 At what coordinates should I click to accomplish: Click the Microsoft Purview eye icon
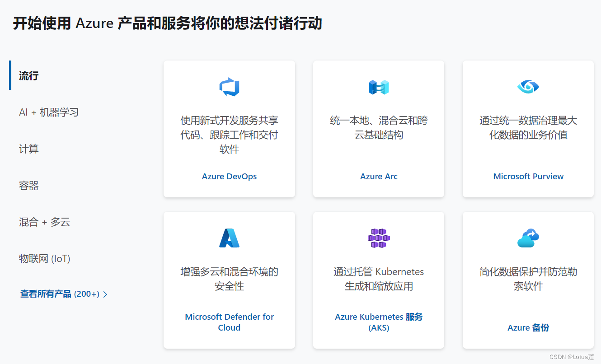(x=528, y=87)
